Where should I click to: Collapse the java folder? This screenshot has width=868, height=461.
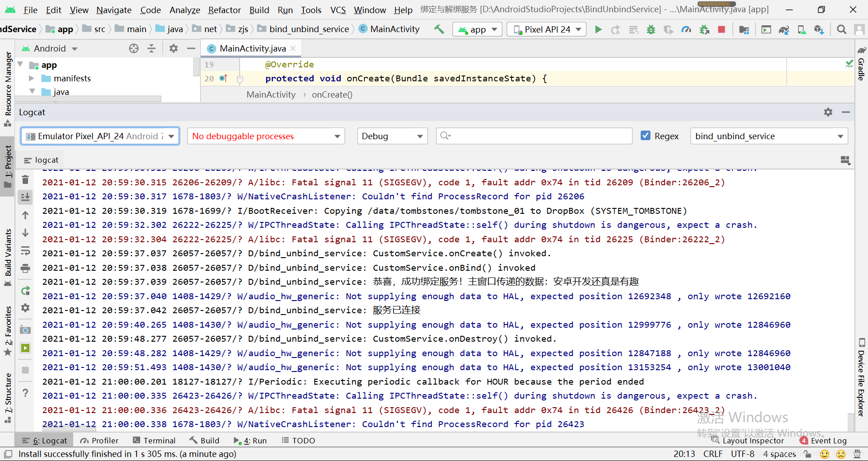(32, 91)
